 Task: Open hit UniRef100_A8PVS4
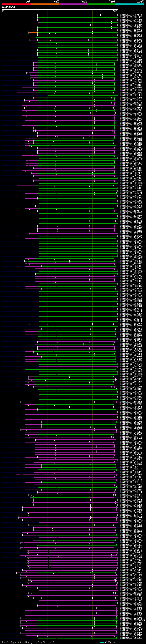[131, 597]
